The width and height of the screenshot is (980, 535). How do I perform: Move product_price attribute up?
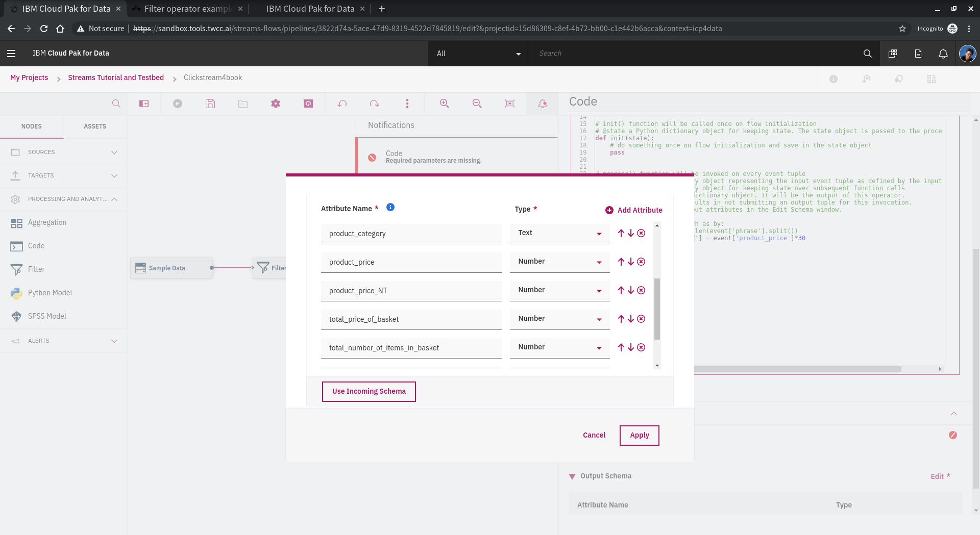[621, 262]
